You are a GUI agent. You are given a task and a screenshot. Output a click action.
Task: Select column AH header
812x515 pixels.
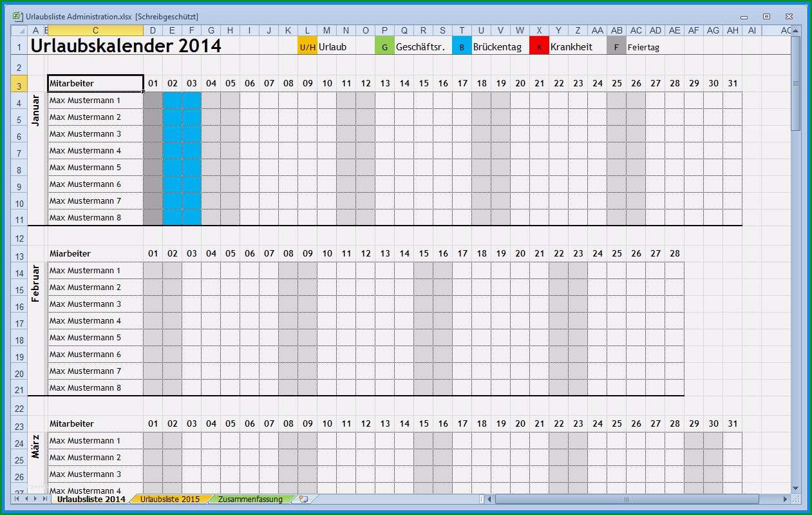tap(733, 30)
